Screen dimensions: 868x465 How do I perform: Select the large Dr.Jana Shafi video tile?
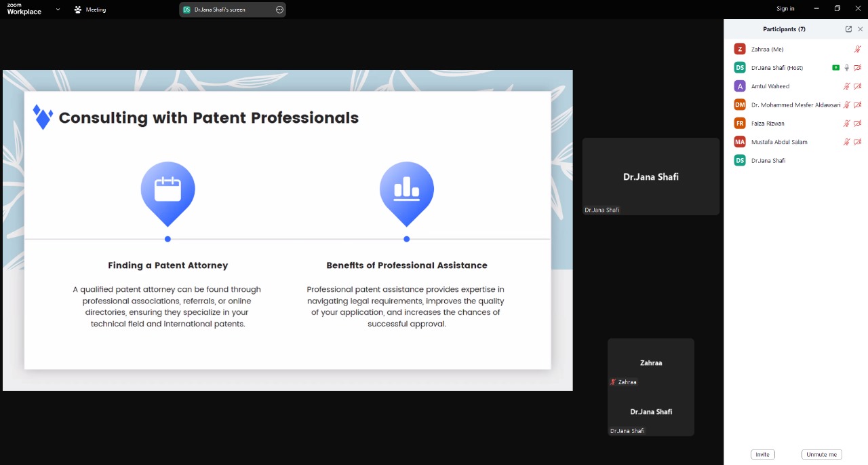tap(650, 176)
